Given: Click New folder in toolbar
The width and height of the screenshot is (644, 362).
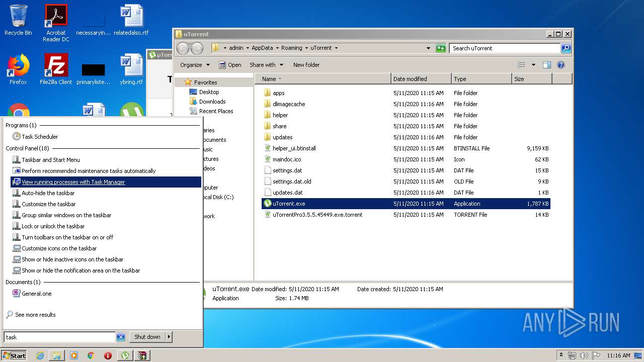Looking at the screenshot, I should 306,65.
